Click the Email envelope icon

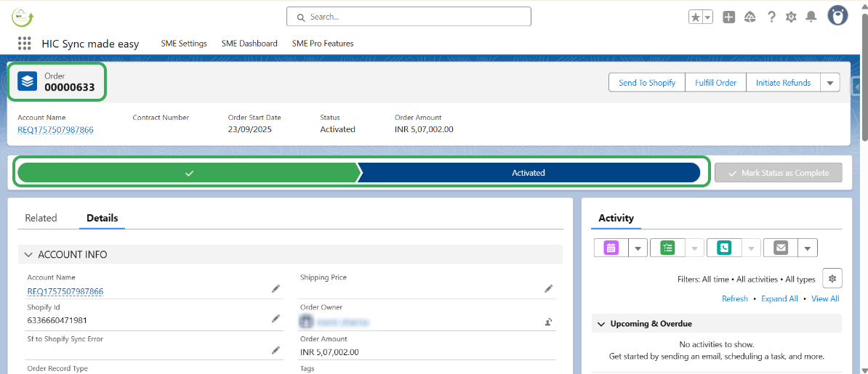pos(781,248)
